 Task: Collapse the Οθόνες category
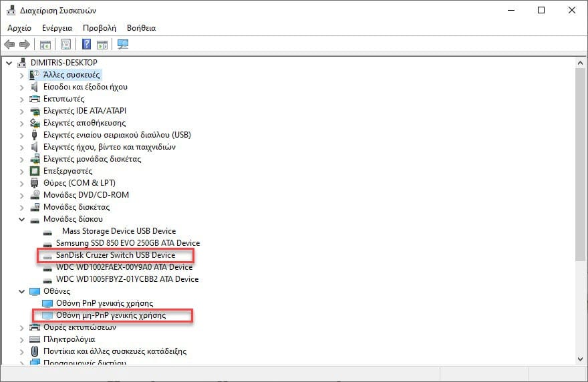22,291
